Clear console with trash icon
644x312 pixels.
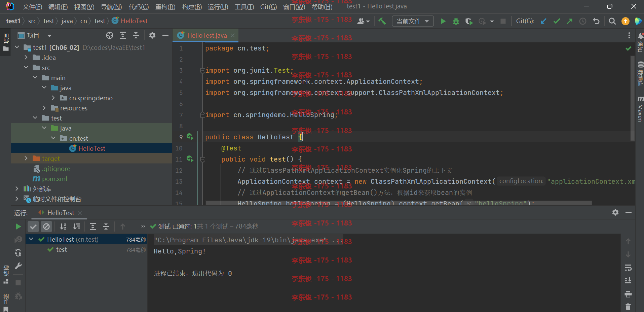pyautogui.click(x=628, y=307)
